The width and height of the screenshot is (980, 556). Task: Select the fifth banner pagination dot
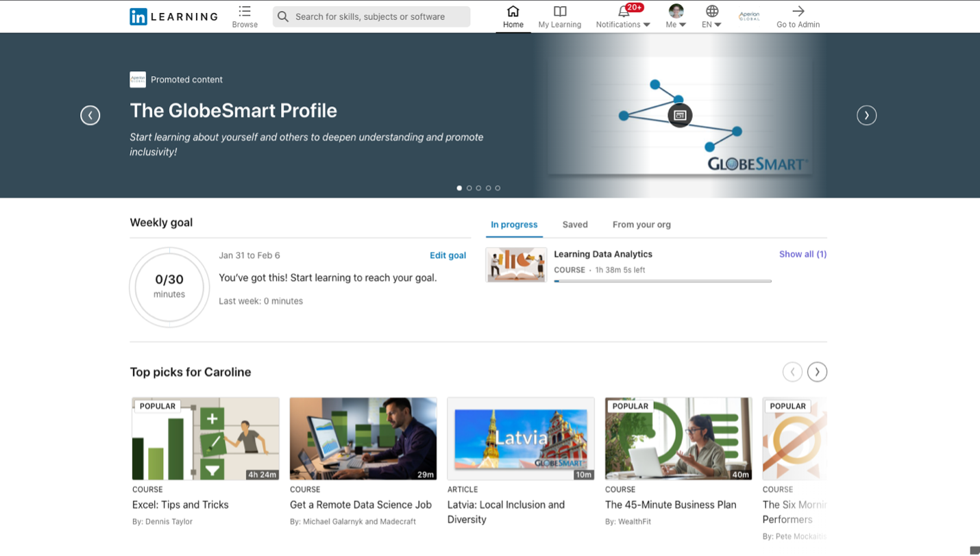(498, 188)
